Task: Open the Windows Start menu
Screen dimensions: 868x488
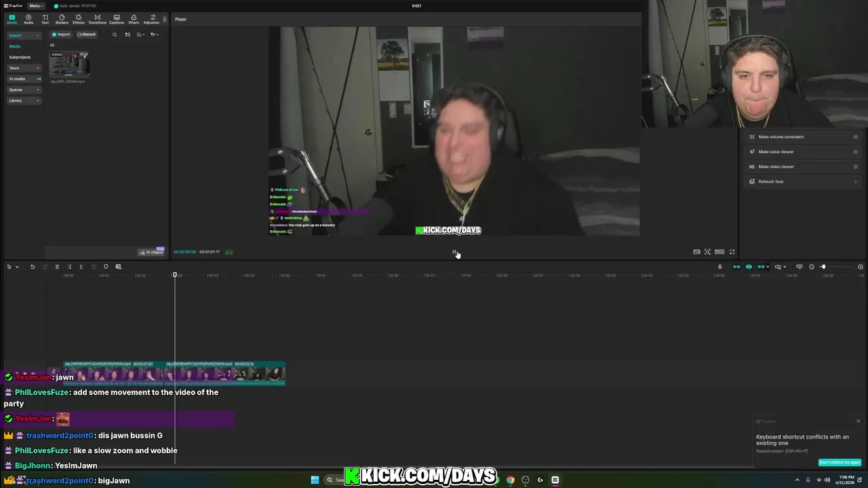Action: point(315,480)
